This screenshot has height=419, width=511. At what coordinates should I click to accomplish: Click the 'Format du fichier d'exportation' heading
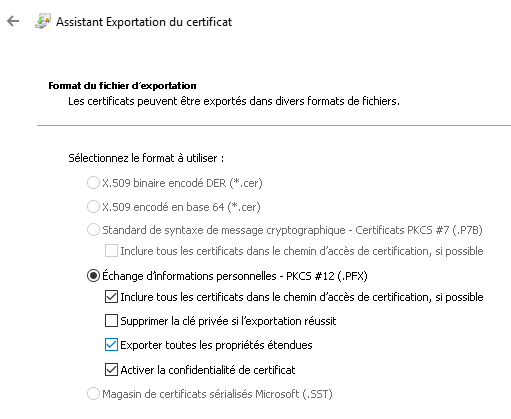122,86
